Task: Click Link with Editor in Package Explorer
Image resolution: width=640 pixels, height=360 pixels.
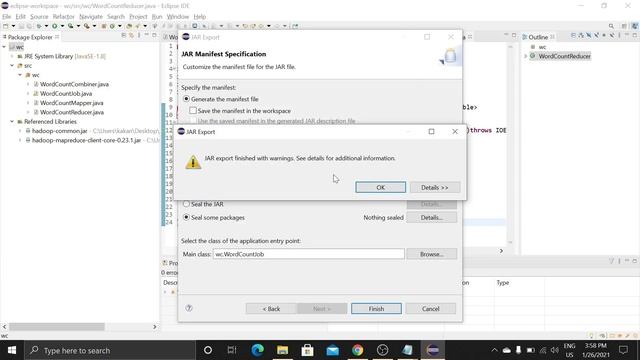Action: [x=131, y=36]
